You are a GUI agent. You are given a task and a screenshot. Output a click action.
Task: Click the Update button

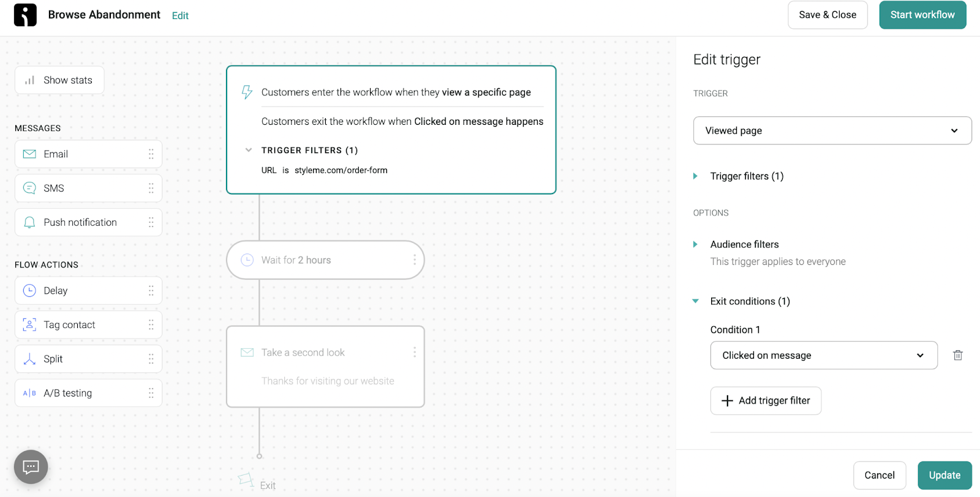[x=944, y=475]
